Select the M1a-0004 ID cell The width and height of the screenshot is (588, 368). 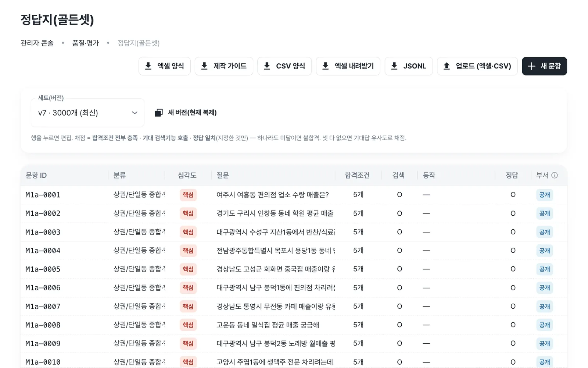tap(43, 251)
